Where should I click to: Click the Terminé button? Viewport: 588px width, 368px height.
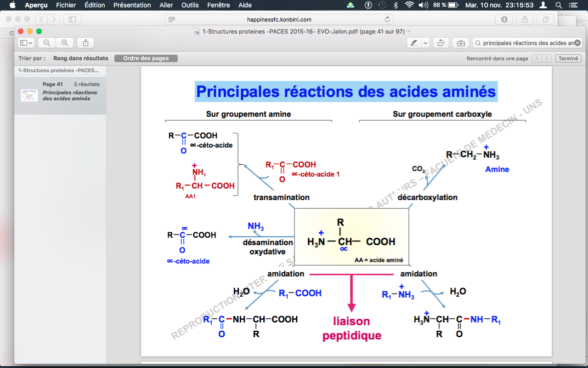(568, 58)
